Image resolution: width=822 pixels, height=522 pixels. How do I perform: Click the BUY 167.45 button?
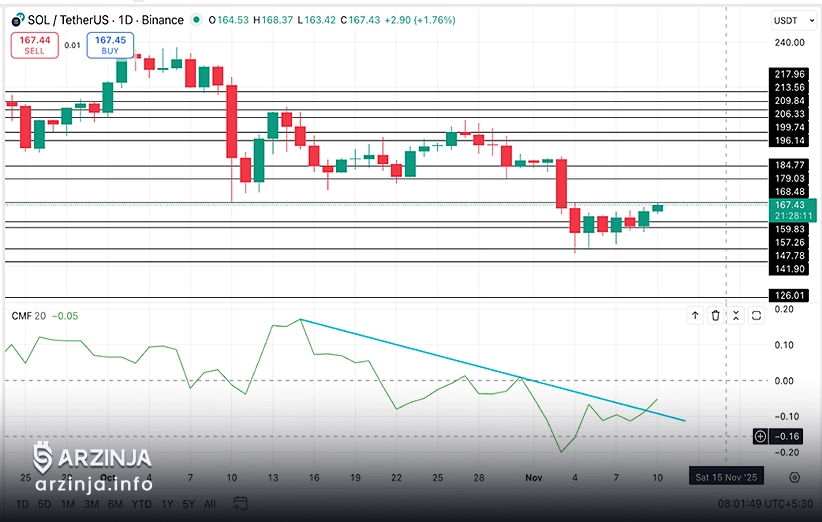[110, 44]
